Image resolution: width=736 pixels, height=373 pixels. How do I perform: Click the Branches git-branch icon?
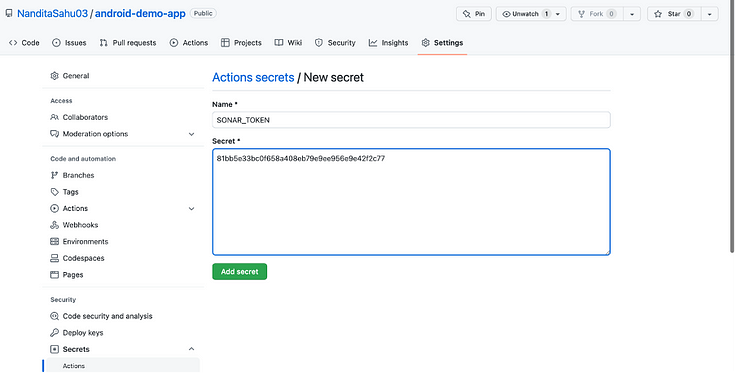click(x=54, y=175)
